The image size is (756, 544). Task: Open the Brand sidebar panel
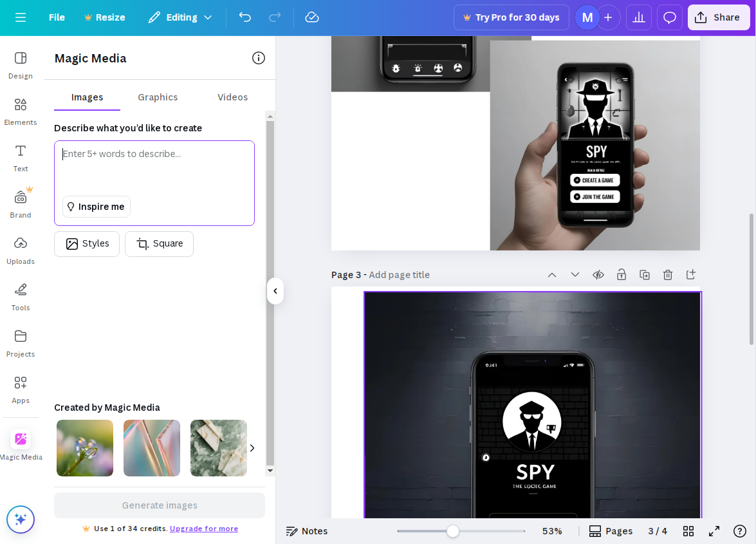20,204
